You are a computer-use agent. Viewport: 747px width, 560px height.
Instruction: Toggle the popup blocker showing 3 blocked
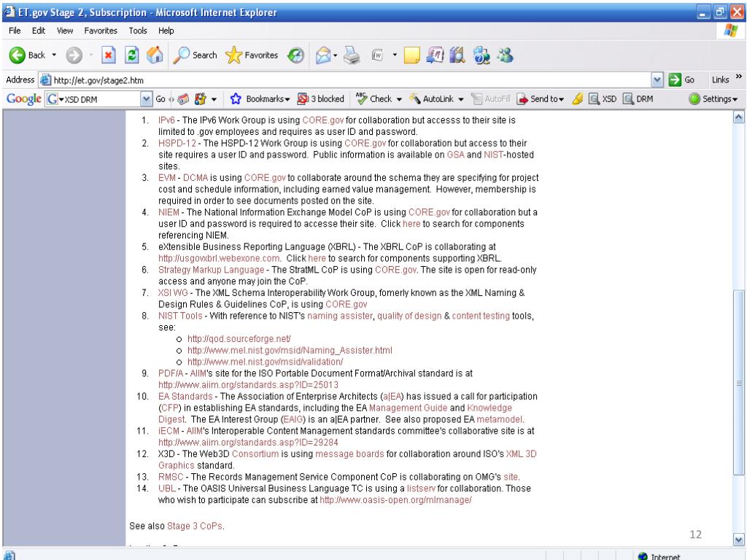coord(320,99)
